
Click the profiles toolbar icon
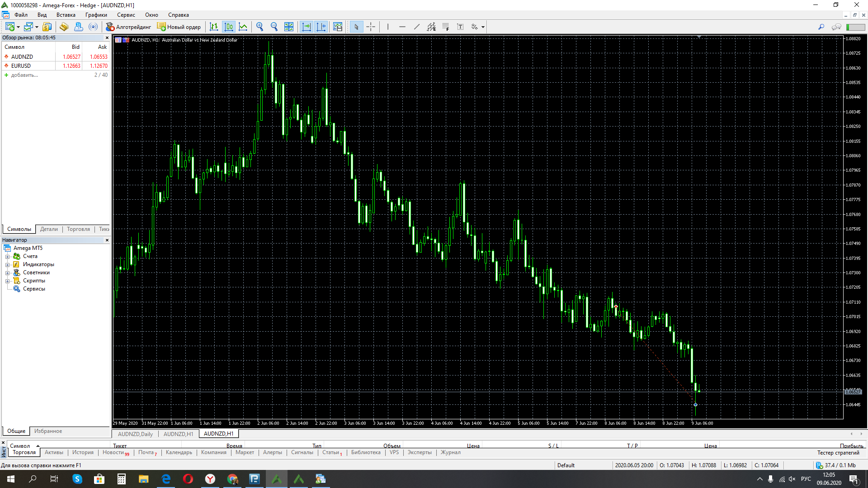click(x=28, y=27)
